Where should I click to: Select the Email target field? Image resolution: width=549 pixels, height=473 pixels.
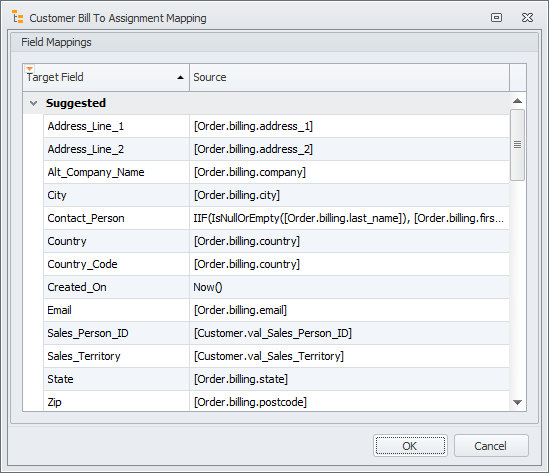click(x=116, y=310)
